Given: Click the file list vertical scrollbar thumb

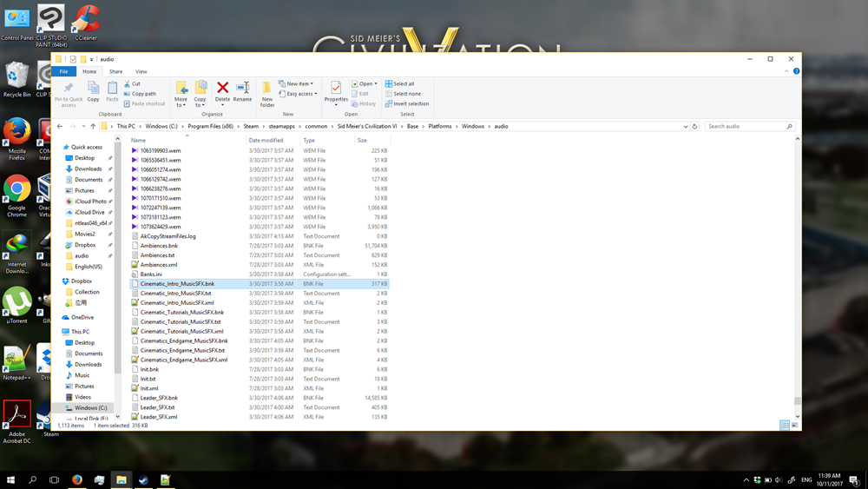Looking at the screenshot, I should point(797,400).
